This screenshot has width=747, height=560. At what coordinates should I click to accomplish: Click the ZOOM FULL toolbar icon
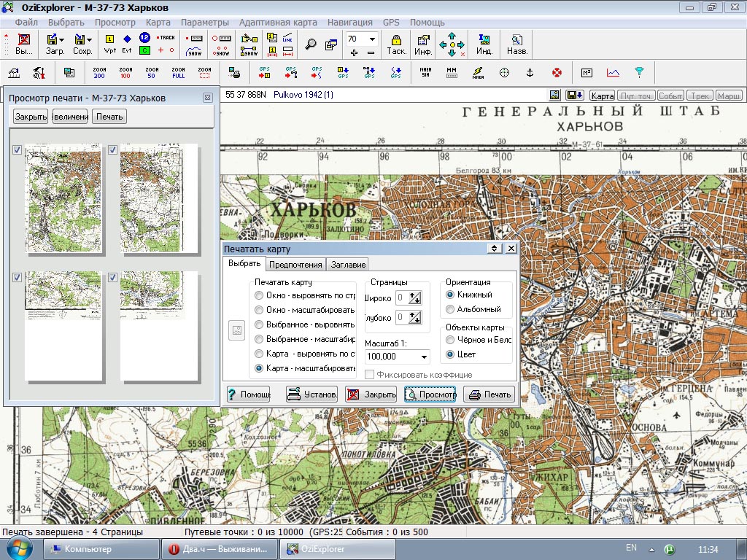click(178, 72)
